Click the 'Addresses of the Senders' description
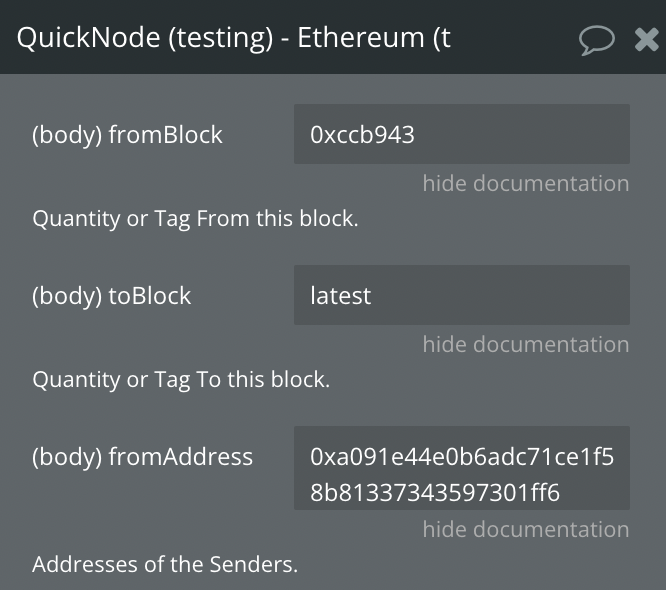Screen dimensions: 666x590 pos(165,564)
